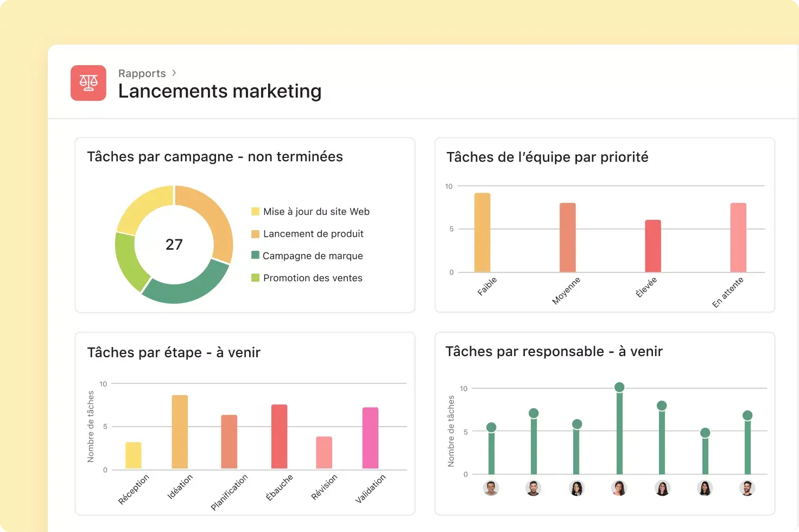Select the Promotion des ventes legend item
This screenshot has height=532, width=799.
307,278
